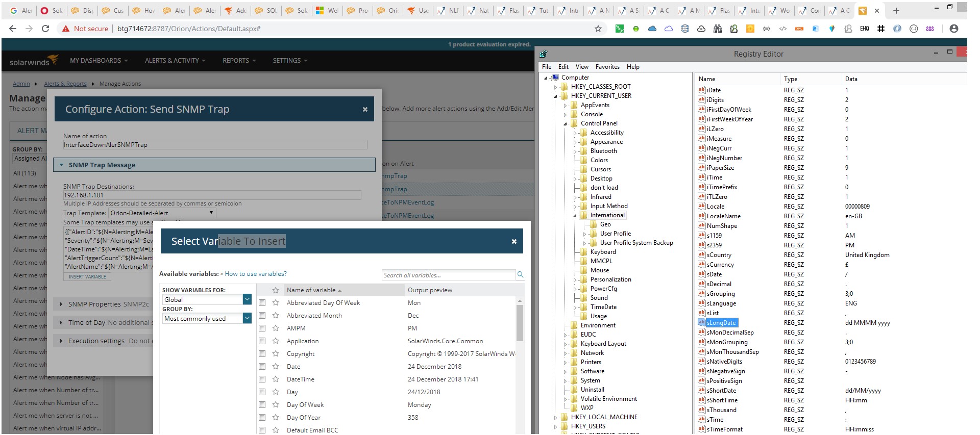Open the My Dashboards menu
The height and width of the screenshot is (435, 980).
pos(99,61)
